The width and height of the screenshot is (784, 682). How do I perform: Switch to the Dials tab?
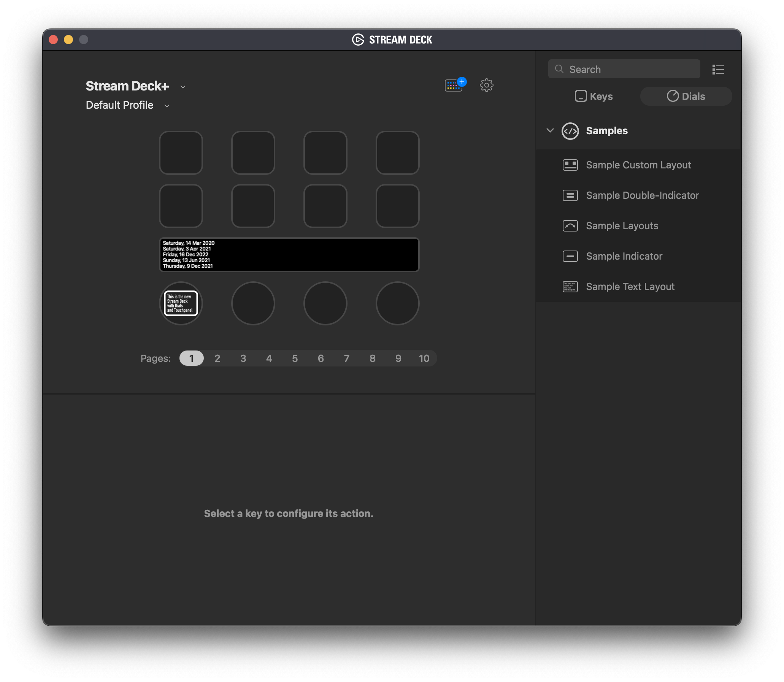686,96
